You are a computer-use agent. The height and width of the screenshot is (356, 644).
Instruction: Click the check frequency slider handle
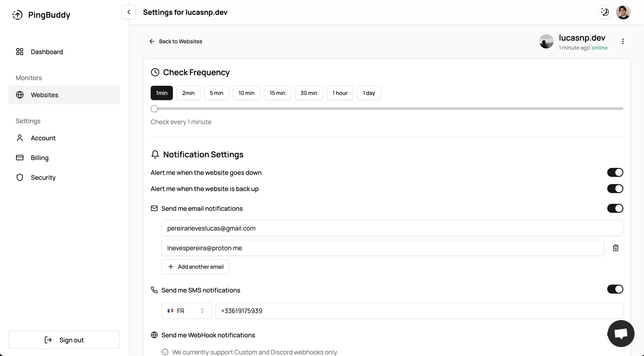154,109
